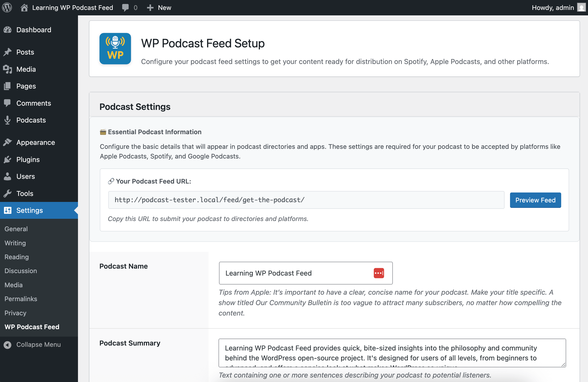Click the Users person icon in sidebar
Image resolution: width=588 pixels, height=382 pixels.
pos(8,176)
